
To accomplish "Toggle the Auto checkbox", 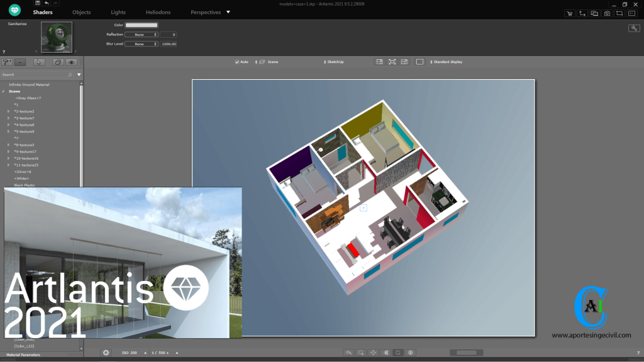I will (237, 62).
